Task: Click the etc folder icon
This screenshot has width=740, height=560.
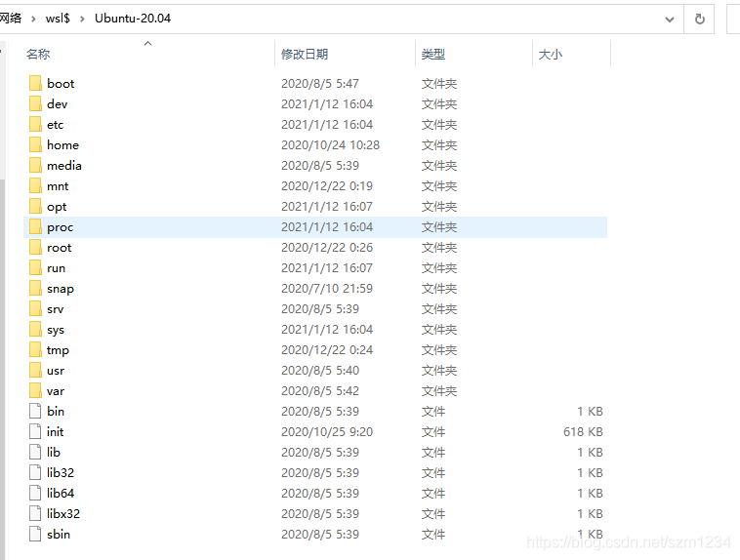Action: click(35, 125)
